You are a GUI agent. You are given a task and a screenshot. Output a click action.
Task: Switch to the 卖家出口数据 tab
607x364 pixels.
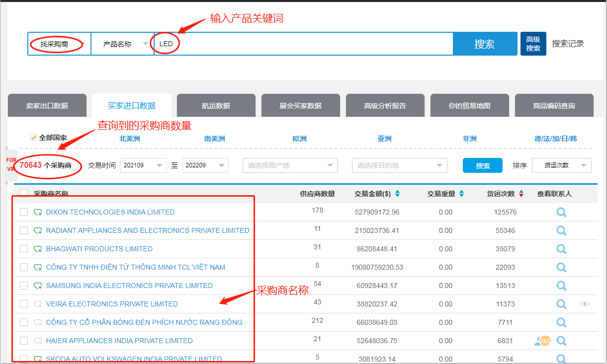[x=47, y=106]
